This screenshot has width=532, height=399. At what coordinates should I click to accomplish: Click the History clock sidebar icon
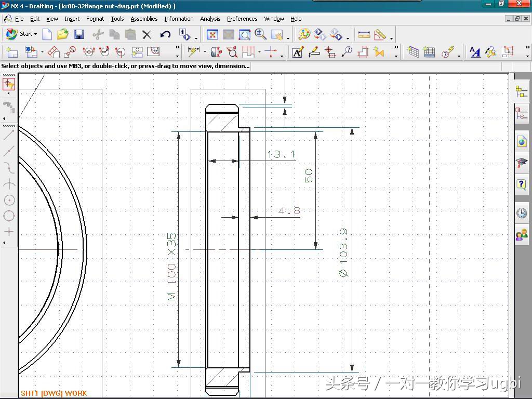click(x=521, y=213)
